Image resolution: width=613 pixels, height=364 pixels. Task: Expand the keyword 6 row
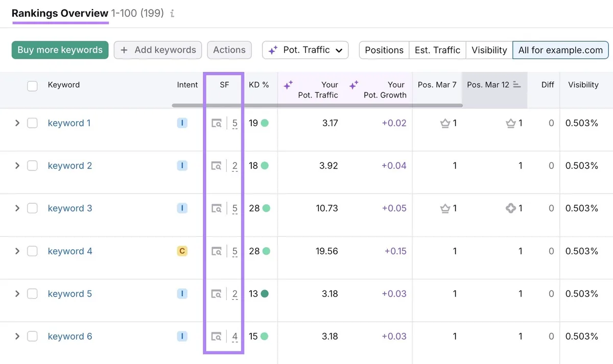[x=17, y=336]
